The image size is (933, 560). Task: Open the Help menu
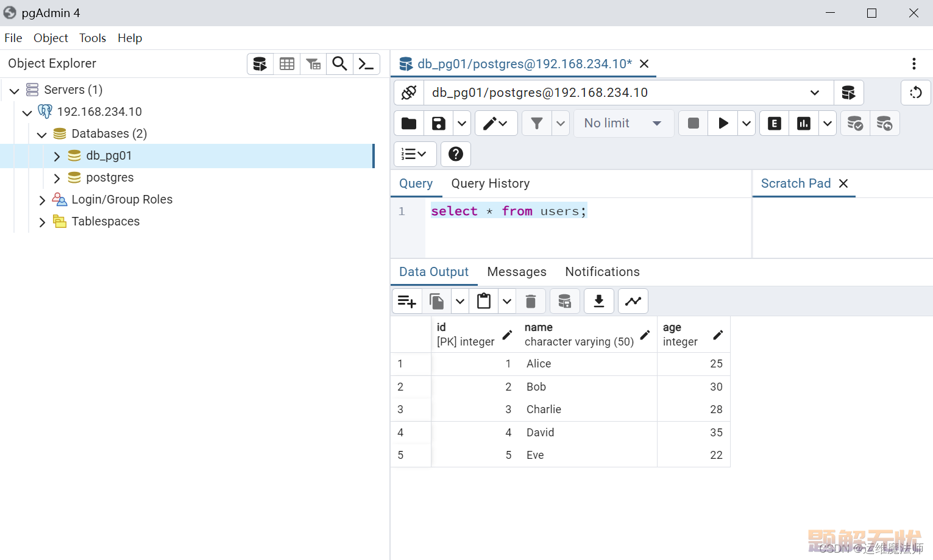coord(130,38)
